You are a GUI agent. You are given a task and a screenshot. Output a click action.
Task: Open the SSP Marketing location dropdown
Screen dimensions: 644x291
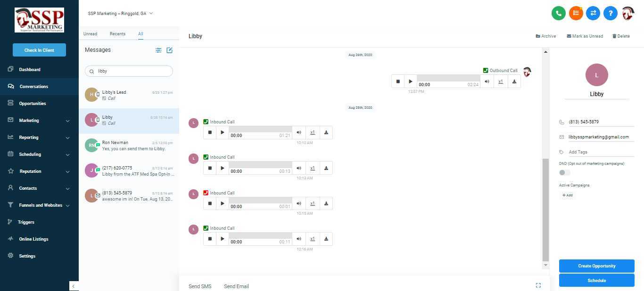click(120, 14)
